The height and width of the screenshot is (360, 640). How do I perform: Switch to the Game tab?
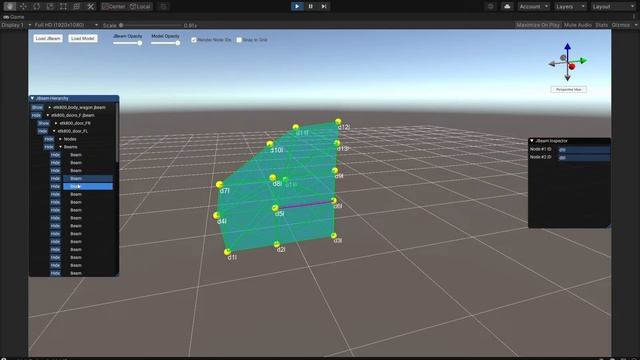pyautogui.click(x=14, y=17)
